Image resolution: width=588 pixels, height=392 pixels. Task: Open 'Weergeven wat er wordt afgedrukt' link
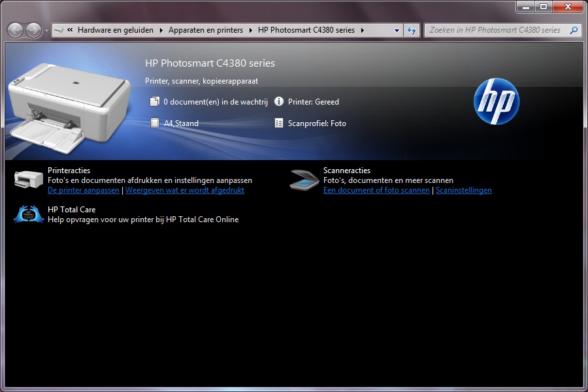pyautogui.click(x=185, y=190)
